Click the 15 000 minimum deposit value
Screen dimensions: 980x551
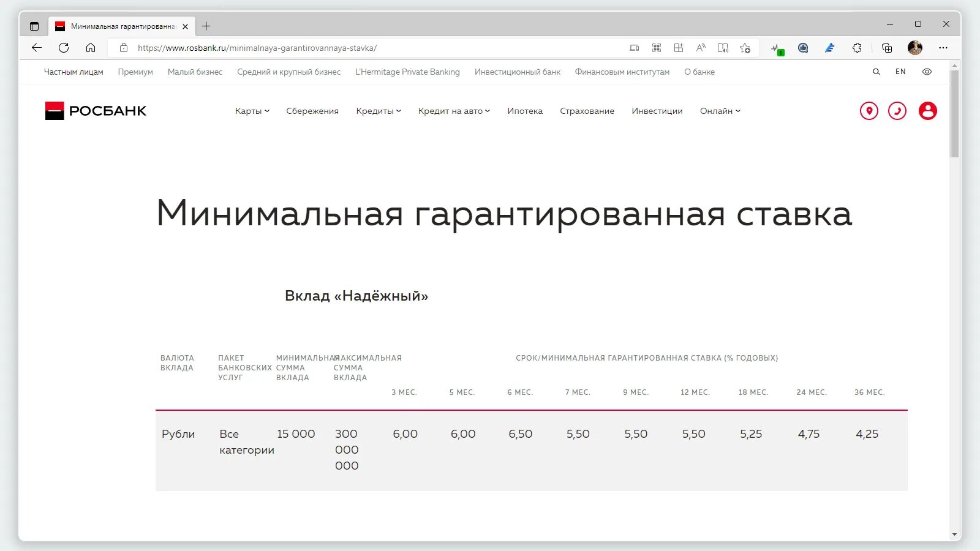click(296, 434)
